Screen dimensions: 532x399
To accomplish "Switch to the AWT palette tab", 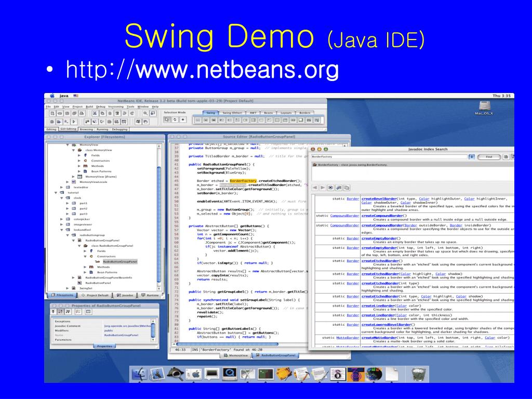I will [x=253, y=113].
